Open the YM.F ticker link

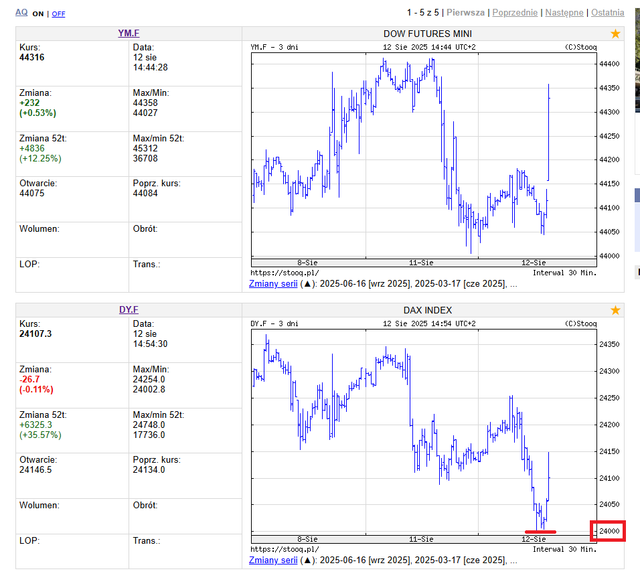pos(129,33)
